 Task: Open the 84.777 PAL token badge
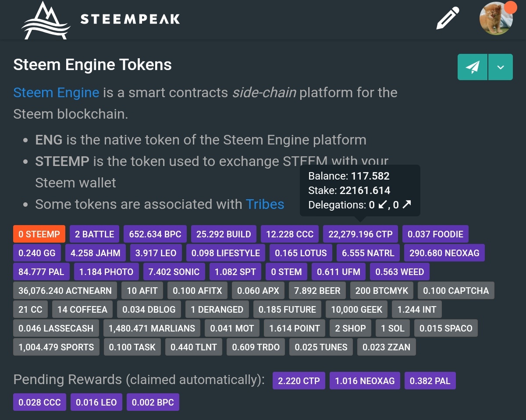tap(41, 272)
